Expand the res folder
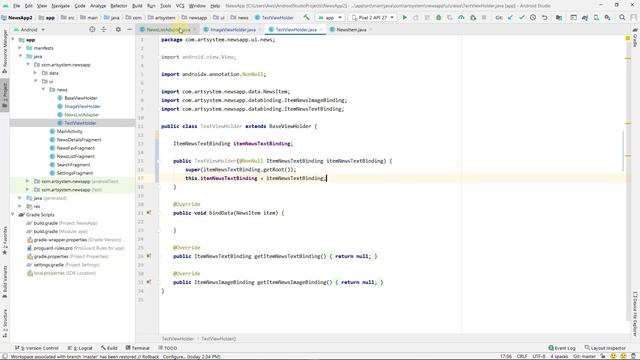The image size is (640, 360). (x=20, y=206)
